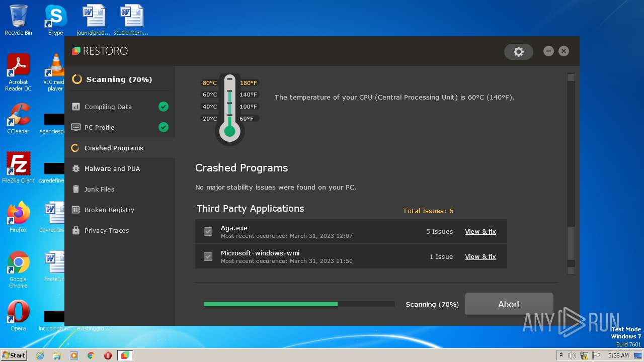Image resolution: width=644 pixels, height=362 pixels.
Task: Click the Abort button
Action: point(509,304)
